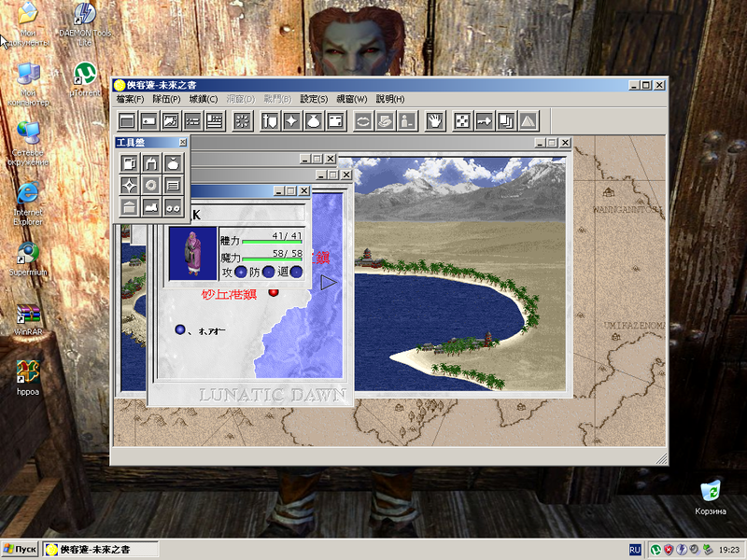Click the character portrait in purple robe
Image resolution: width=747 pixels, height=560 pixels.
point(193,253)
